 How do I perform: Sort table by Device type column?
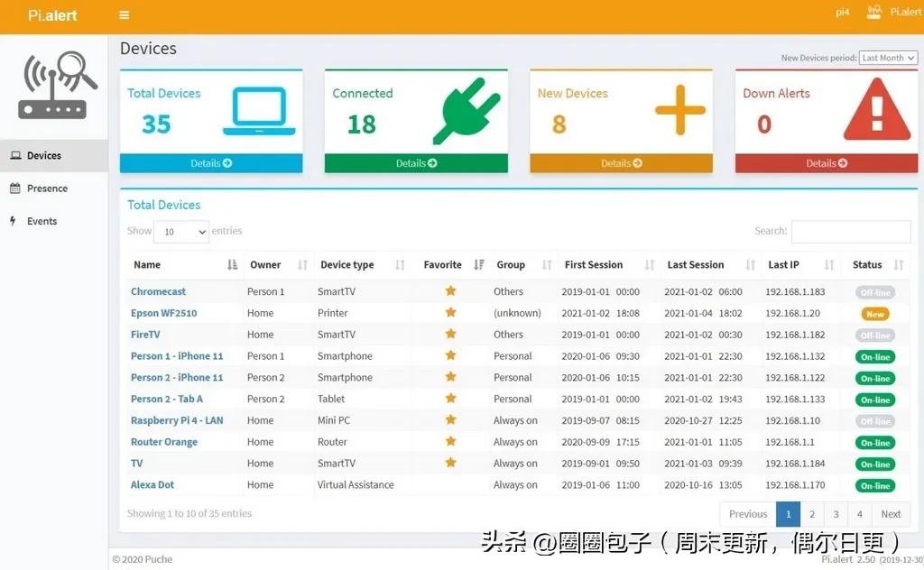pyautogui.click(x=362, y=265)
